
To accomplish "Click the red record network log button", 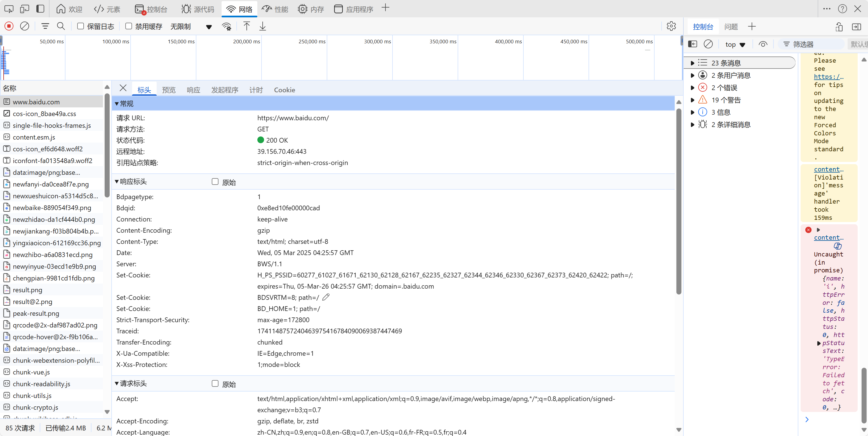I will pos(9,26).
